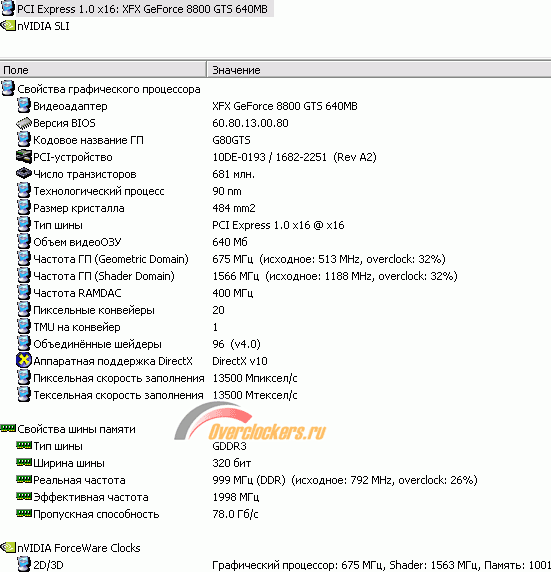This screenshot has width=551, height=572.
Task: Click the Свойства графического процессора group icon
Action: pyautogui.click(x=8, y=89)
